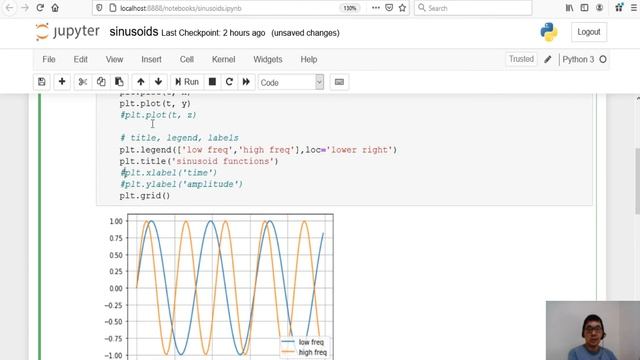Reload the page with the refresh icon

coord(40,8)
